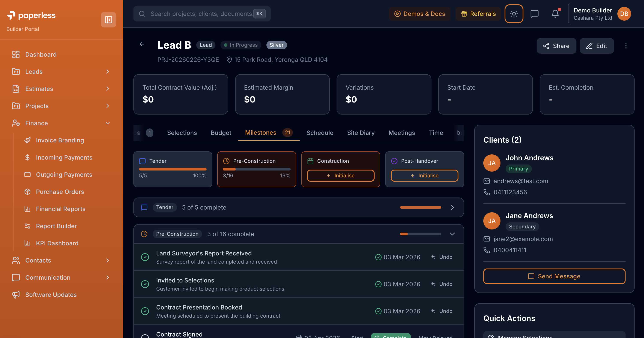Screen dimensions: 644x338
Task: Open the three-dot more options menu
Action: 626,46
